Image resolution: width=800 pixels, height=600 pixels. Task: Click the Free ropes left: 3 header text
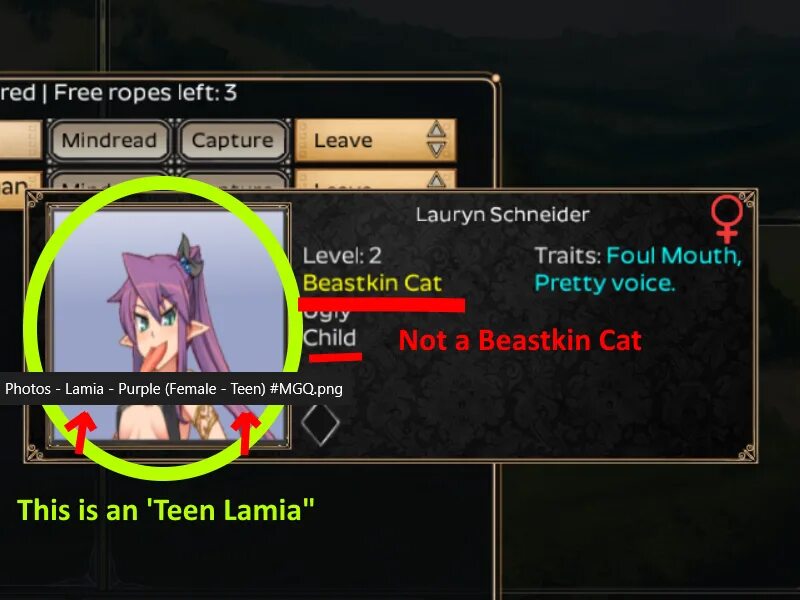[145, 92]
